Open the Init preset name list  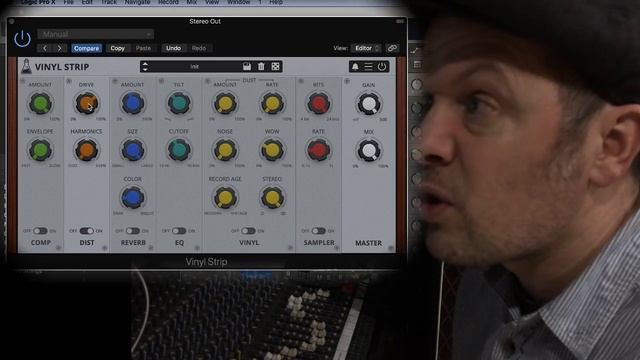pos(195,67)
